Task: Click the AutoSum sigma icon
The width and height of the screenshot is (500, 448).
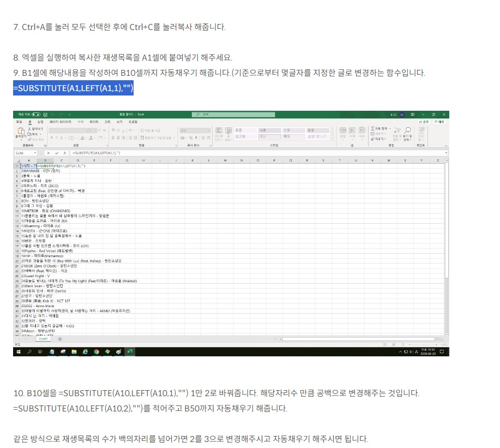Action: (x=372, y=128)
